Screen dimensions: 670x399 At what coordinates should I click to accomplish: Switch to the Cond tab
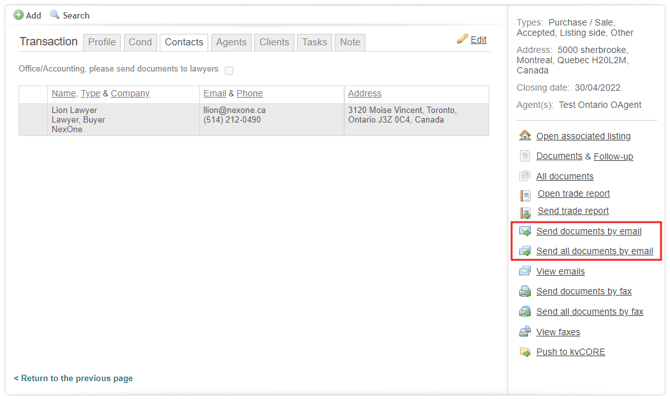pos(140,42)
